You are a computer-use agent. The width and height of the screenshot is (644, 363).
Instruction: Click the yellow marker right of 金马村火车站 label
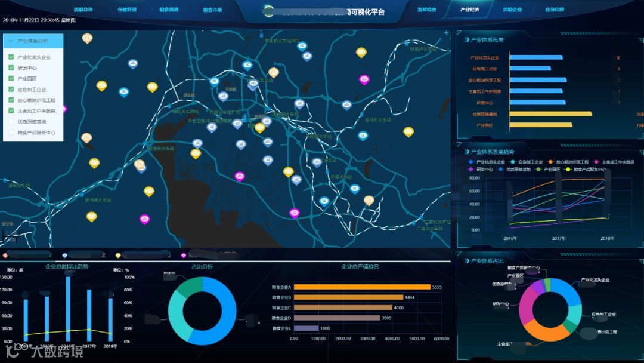click(408, 131)
